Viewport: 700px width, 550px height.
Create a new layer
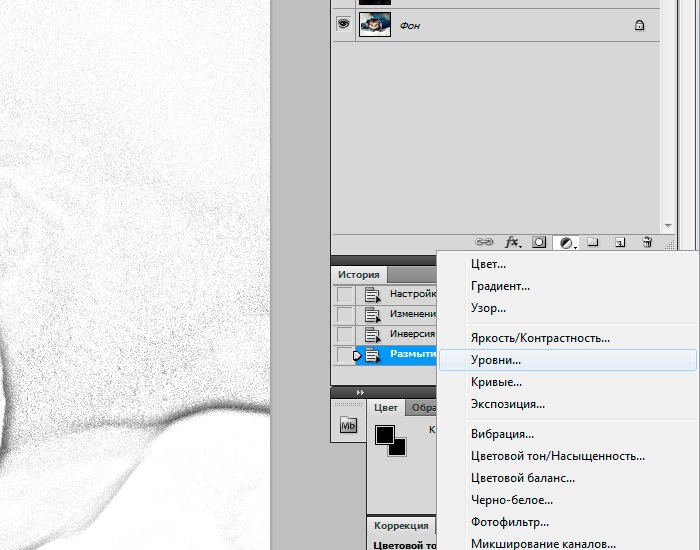pyautogui.click(x=619, y=242)
